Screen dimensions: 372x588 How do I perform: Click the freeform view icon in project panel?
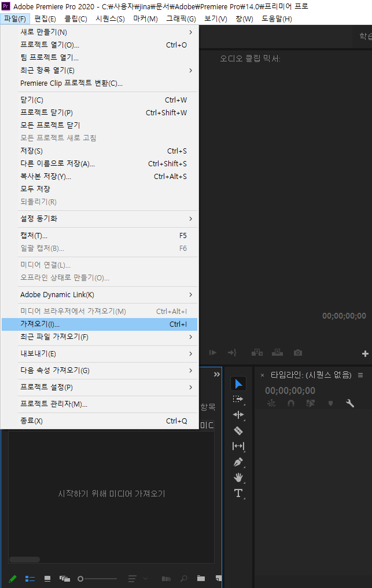(65, 579)
